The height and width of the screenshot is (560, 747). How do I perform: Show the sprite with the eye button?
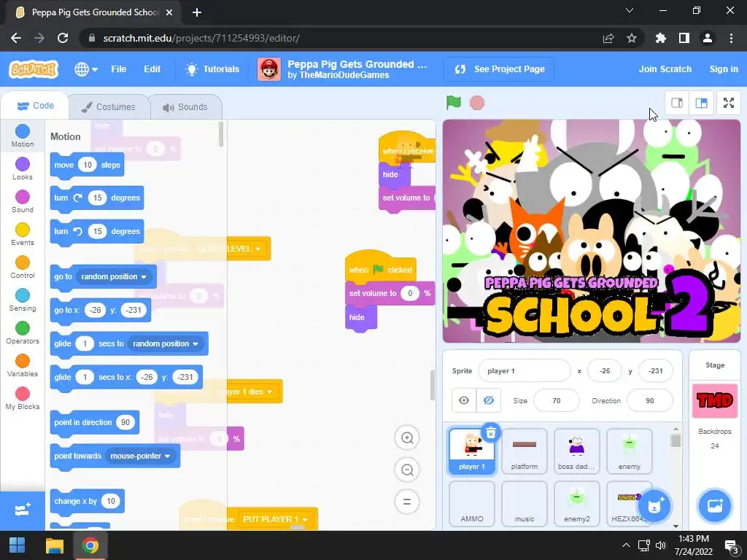pos(463,400)
